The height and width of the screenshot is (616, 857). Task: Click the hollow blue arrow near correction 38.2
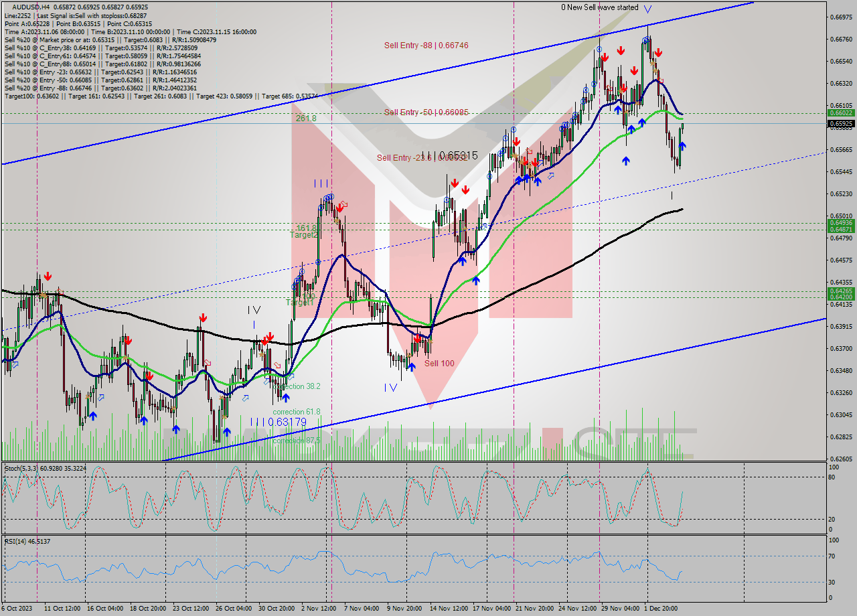click(291, 376)
